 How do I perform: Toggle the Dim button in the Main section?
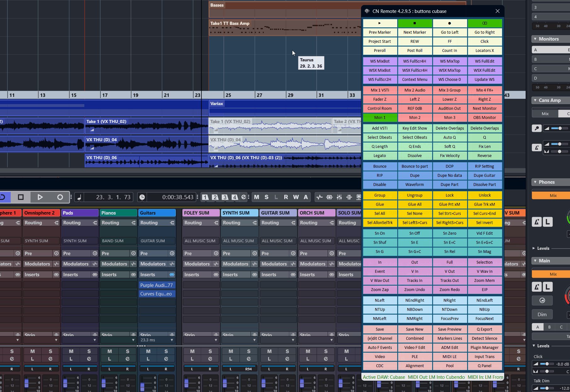542,315
